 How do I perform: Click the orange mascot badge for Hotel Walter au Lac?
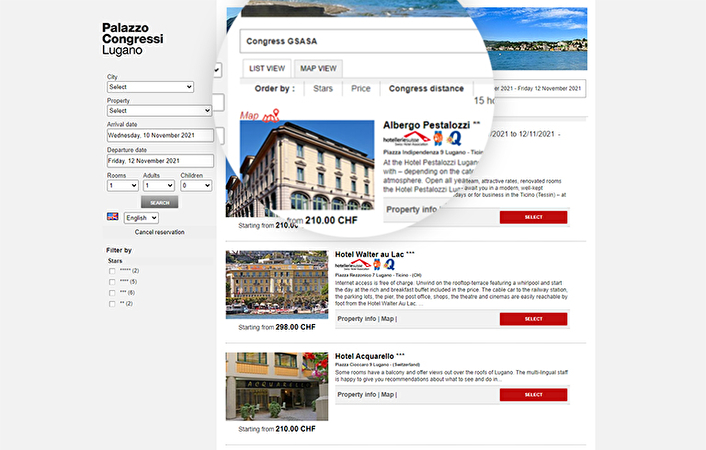point(377,264)
